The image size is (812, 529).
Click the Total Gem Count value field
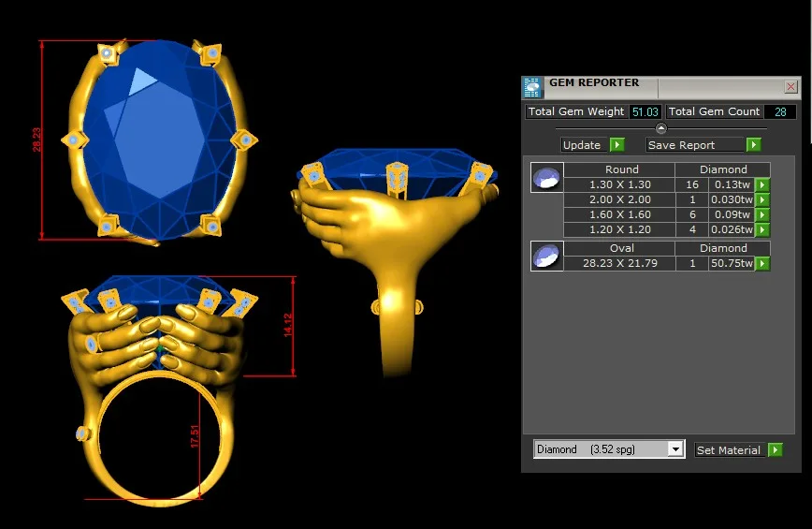point(779,111)
